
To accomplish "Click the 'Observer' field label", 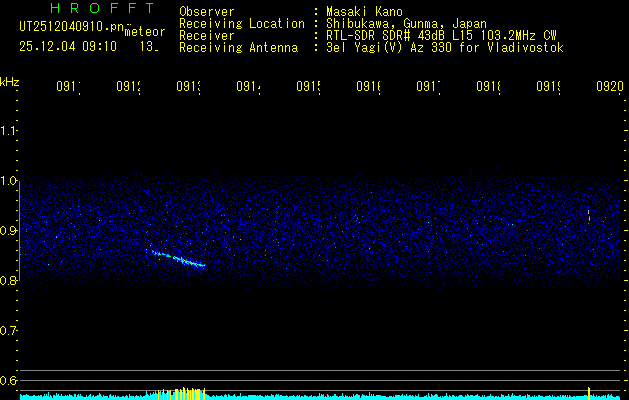I will pos(207,11).
